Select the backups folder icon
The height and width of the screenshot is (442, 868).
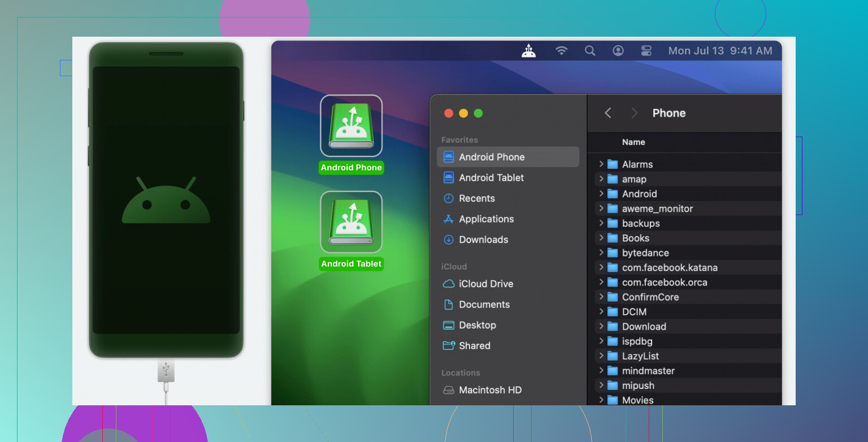pos(613,223)
